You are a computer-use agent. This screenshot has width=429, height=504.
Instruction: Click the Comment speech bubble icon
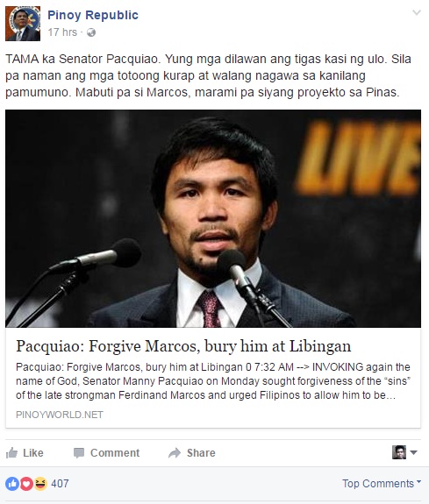coord(79,453)
